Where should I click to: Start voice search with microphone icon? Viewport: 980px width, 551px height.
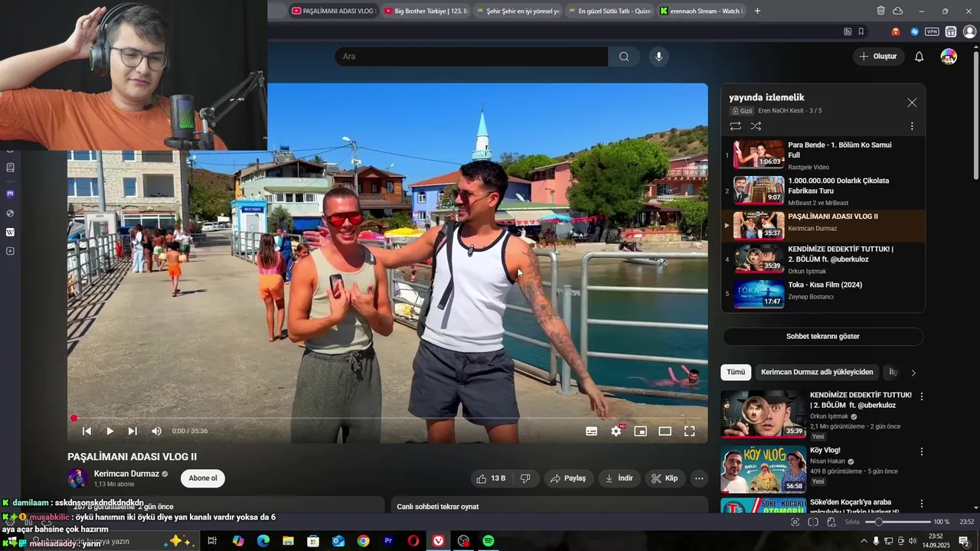(658, 57)
